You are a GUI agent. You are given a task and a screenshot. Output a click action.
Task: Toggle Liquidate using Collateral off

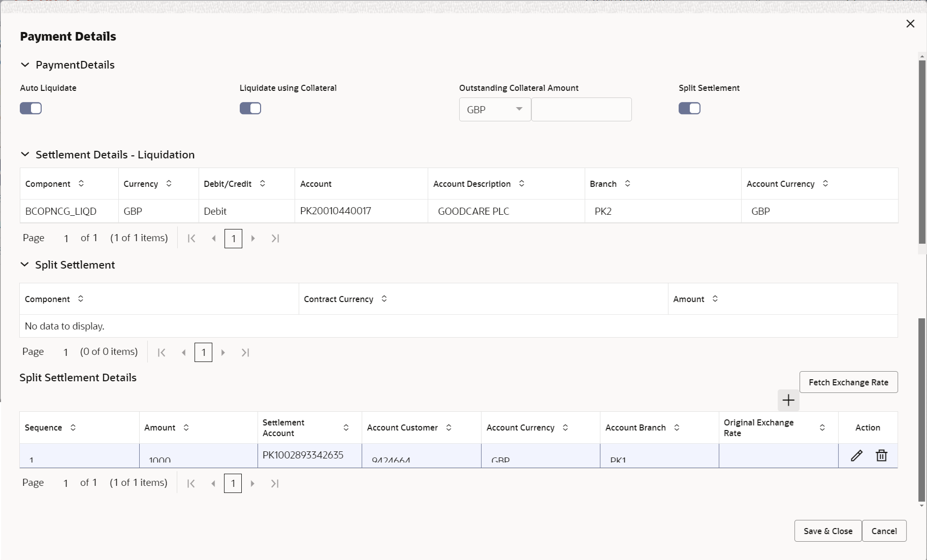point(250,108)
